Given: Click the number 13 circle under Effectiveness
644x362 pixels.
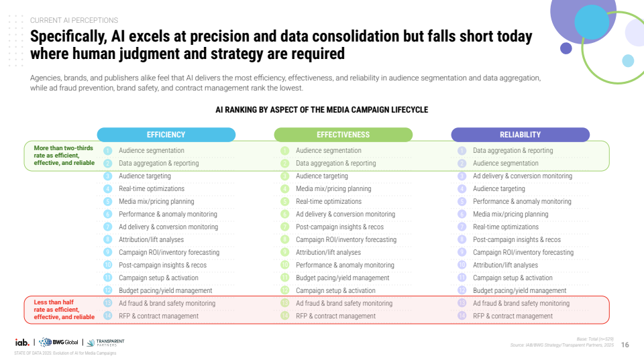Looking at the screenshot, I should [284, 304].
